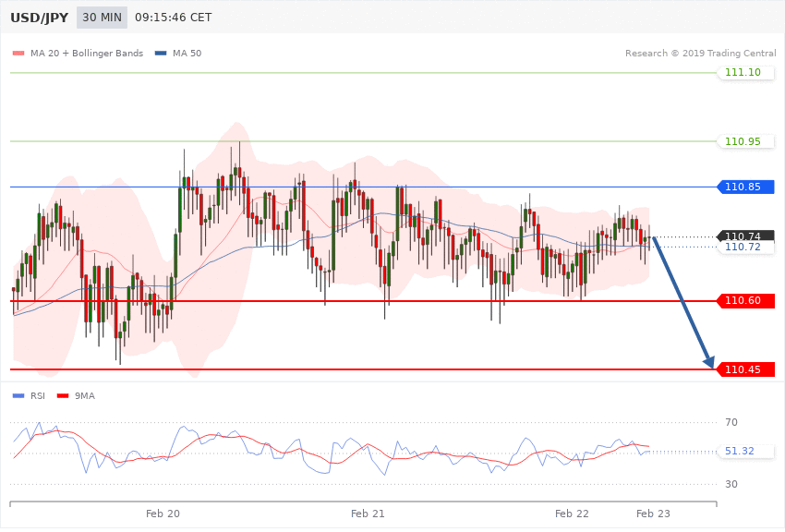This screenshot has width=785, height=532.
Task: Select the 30 MIN timeframe badge
Action: [x=103, y=18]
